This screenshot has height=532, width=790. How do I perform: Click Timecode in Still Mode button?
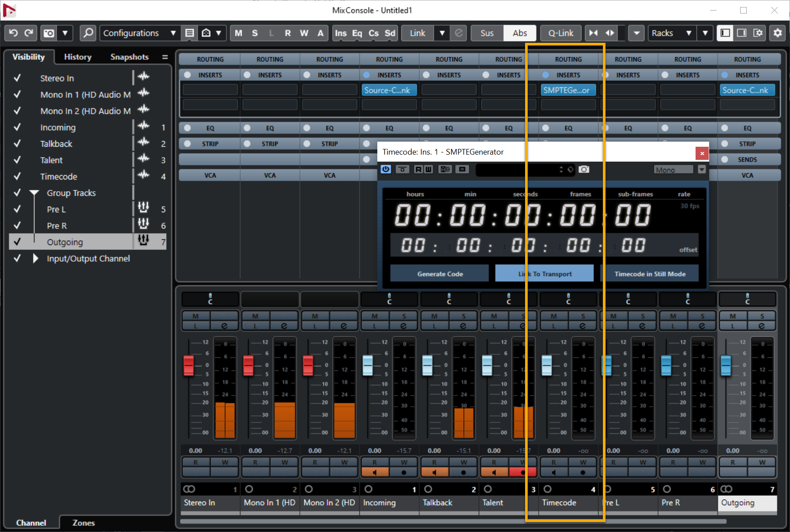click(650, 274)
